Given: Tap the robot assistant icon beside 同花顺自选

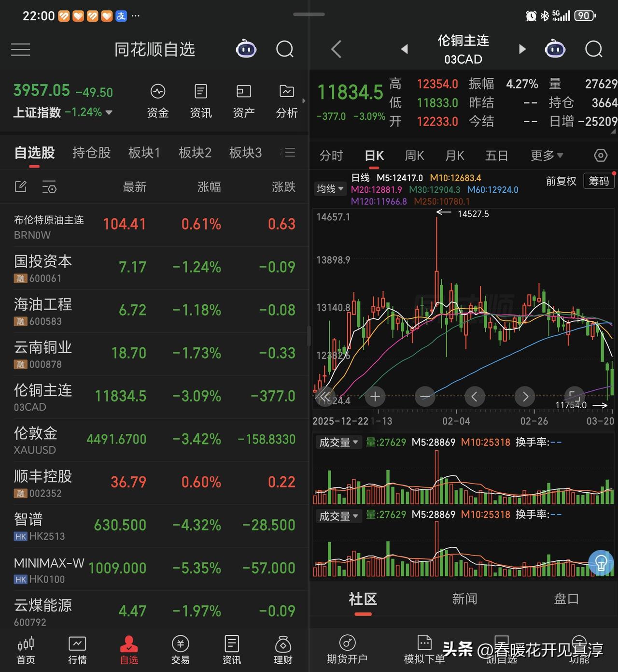Looking at the screenshot, I should point(246,49).
